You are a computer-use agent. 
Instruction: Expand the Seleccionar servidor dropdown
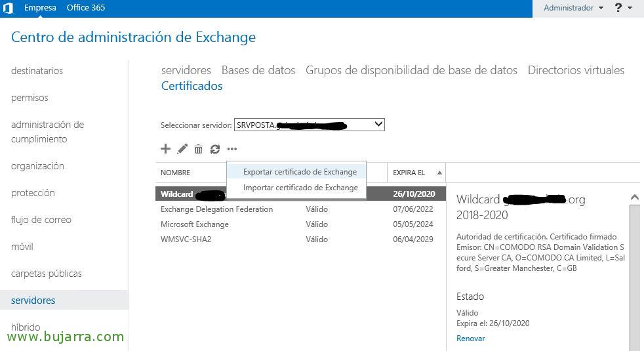click(x=377, y=125)
